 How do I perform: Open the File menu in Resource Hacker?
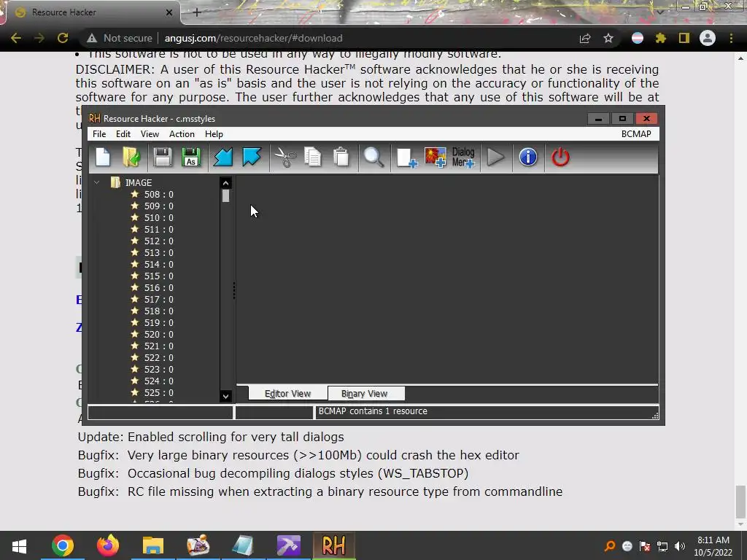point(99,134)
